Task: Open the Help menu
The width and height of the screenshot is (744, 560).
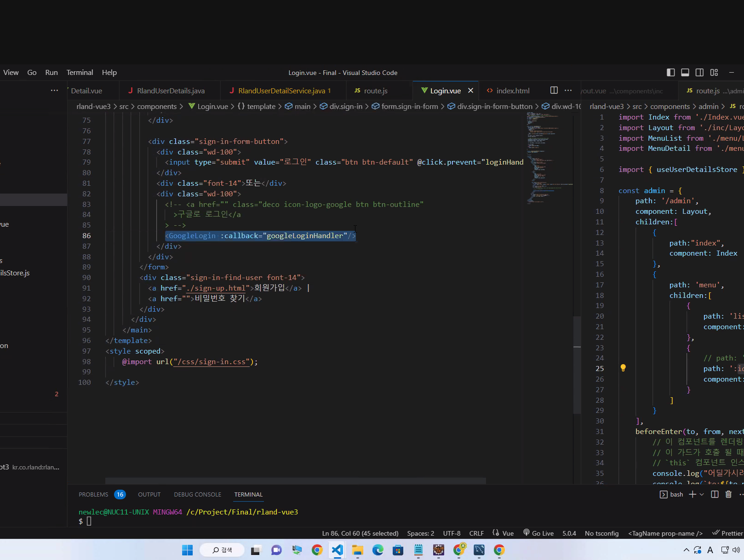Action: pyautogui.click(x=109, y=72)
